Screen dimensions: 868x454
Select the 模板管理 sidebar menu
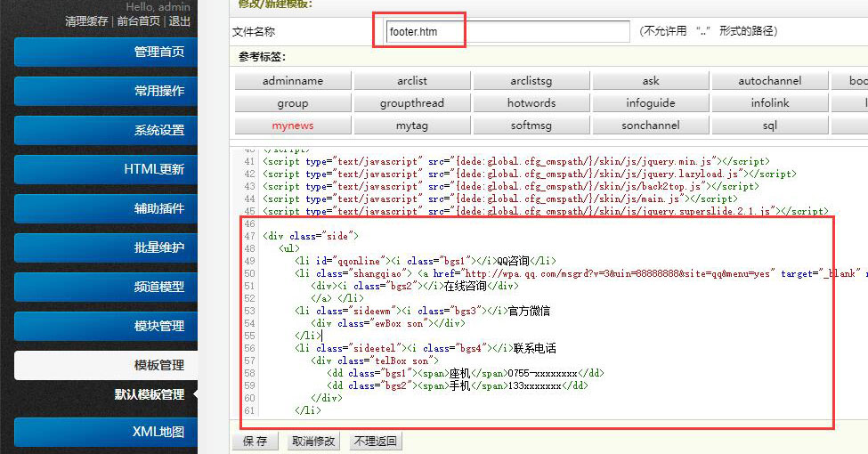pos(106,365)
